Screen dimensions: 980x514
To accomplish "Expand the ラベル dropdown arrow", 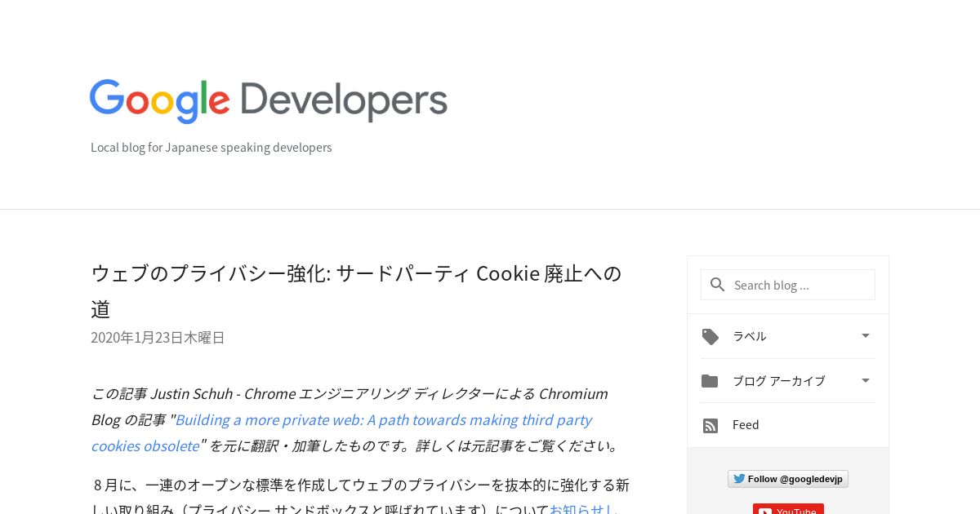I will [x=866, y=335].
